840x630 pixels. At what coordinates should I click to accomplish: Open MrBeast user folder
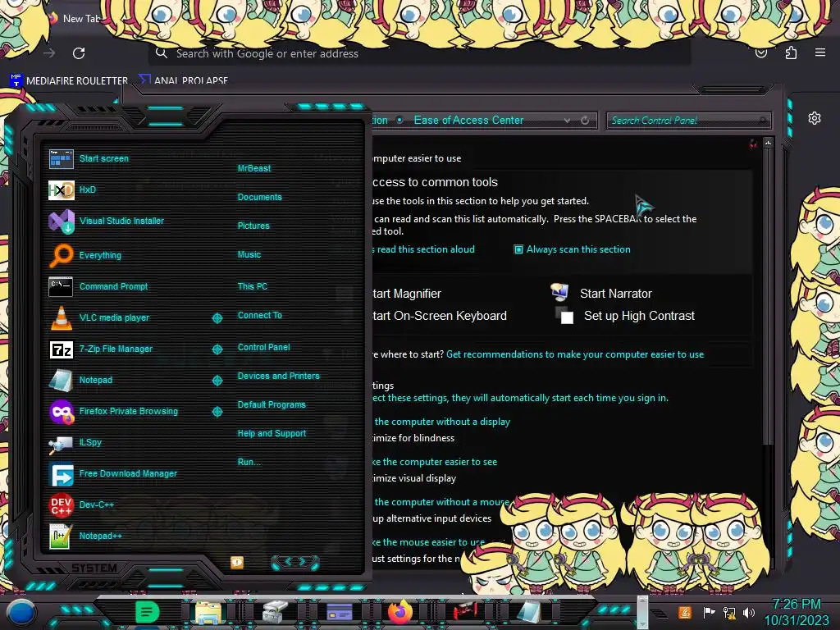point(254,168)
